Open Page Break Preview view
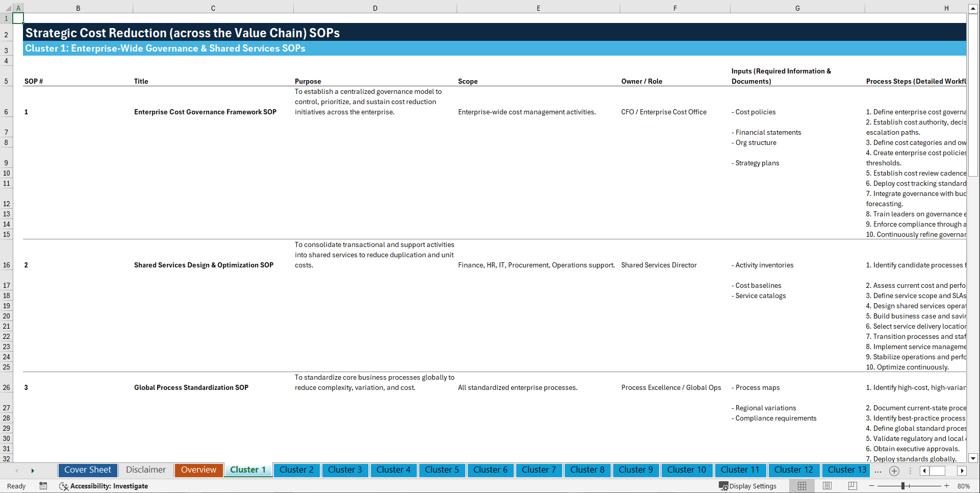This screenshot has height=493, width=980. 852,486
